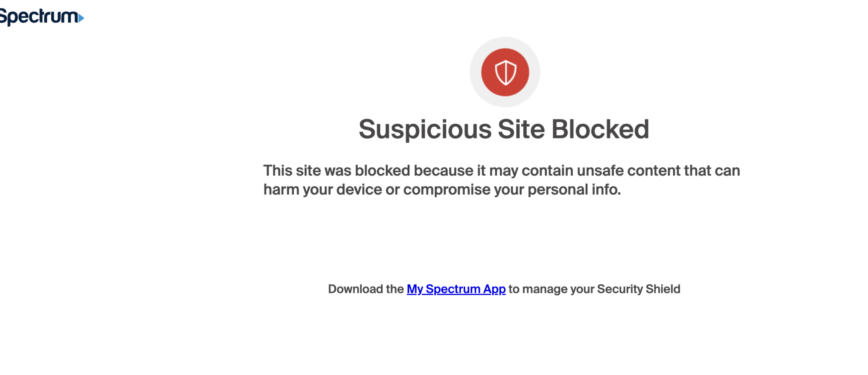Click the words "harm your device"
868x375 pixels.
pos(322,190)
